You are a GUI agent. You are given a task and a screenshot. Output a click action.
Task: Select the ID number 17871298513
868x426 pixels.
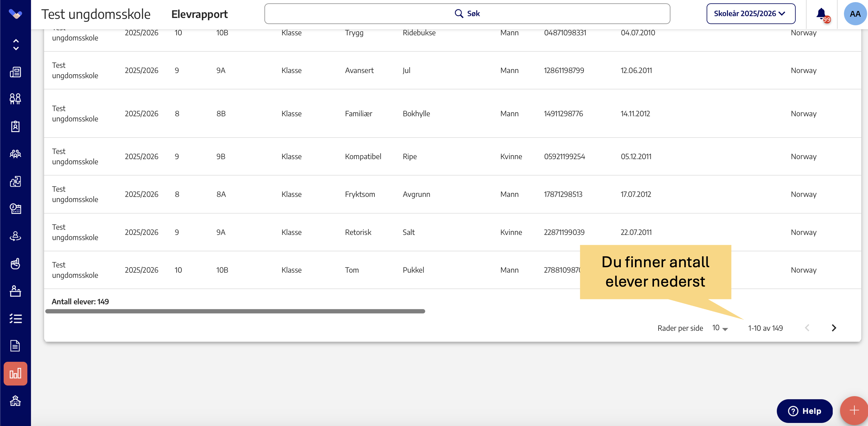[x=563, y=194]
